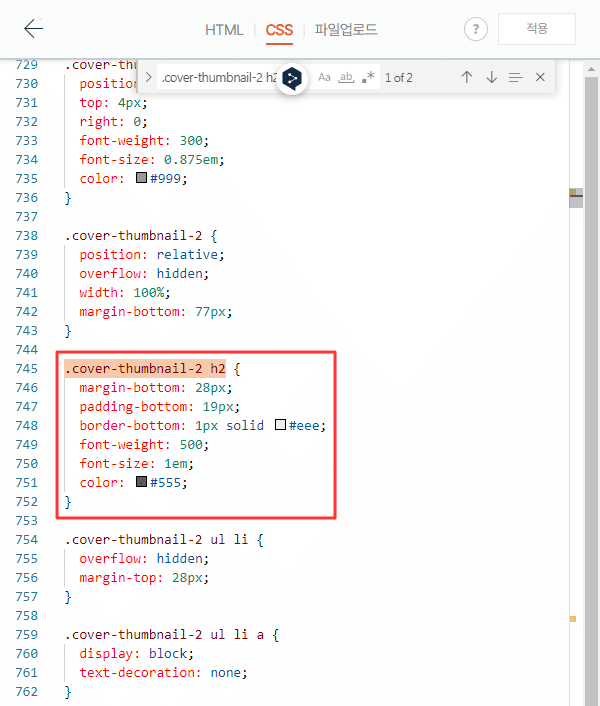Open the help question mark icon
The height and width of the screenshot is (706, 600).
(x=475, y=29)
